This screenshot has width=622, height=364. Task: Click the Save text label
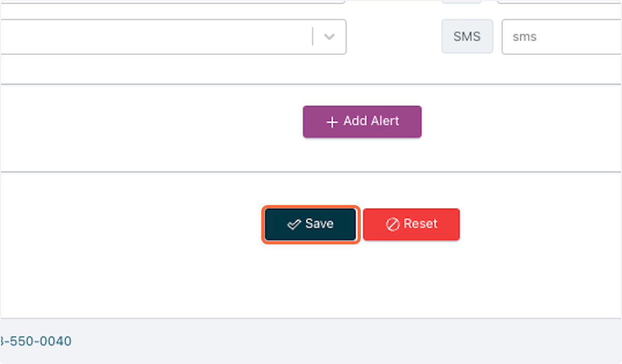[x=319, y=224]
